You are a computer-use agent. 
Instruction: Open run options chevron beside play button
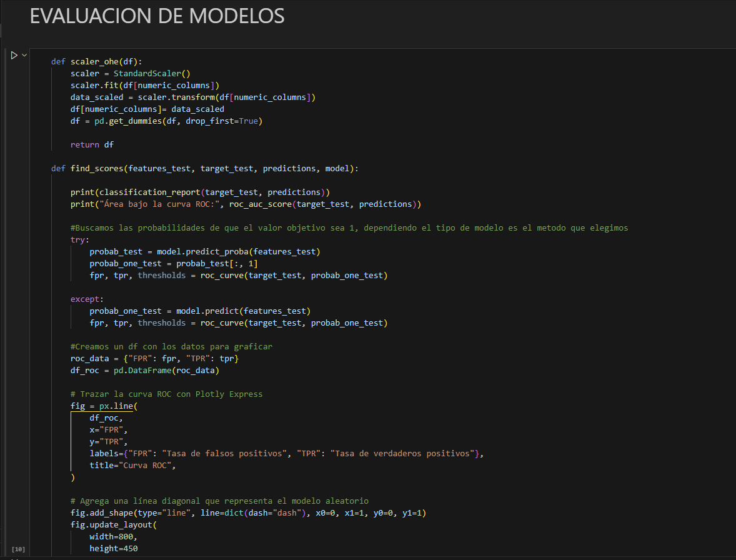pyautogui.click(x=24, y=56)
